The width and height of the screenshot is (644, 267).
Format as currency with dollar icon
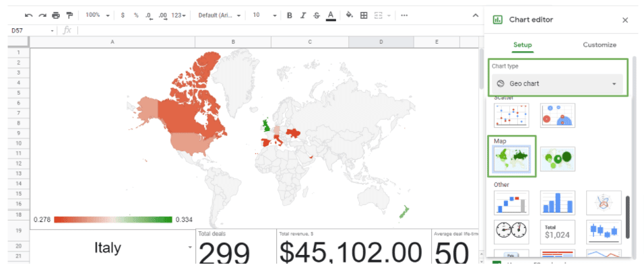click(123, 15)
